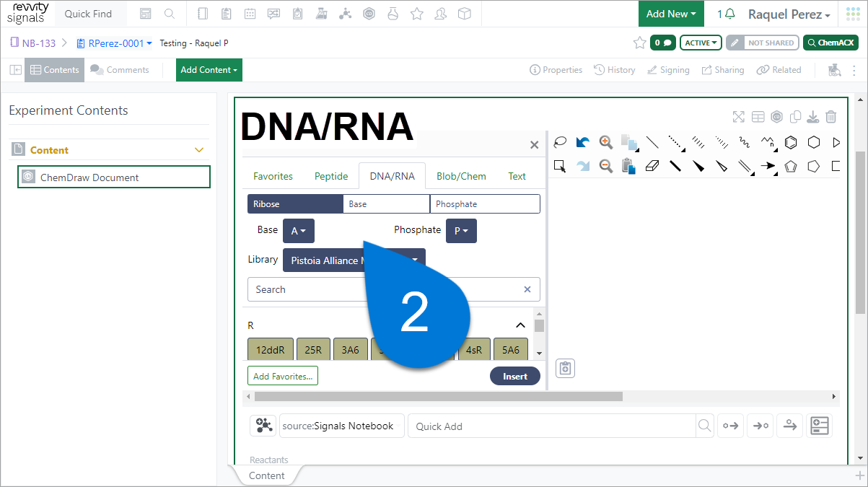
Task: Select the dashed bond tool
Action: (675, 142)
